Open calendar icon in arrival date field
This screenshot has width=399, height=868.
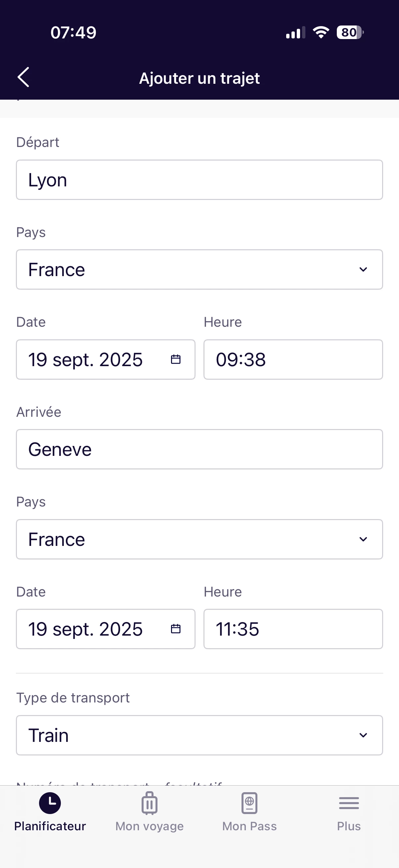click(x=175, y=629)
